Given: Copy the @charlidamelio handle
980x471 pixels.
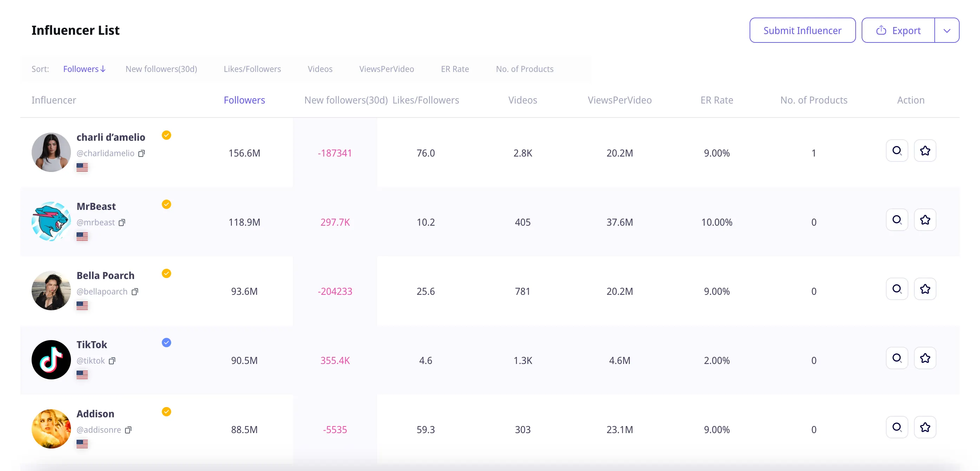Looking at the screenshot, I should click(x=142, y=154).
